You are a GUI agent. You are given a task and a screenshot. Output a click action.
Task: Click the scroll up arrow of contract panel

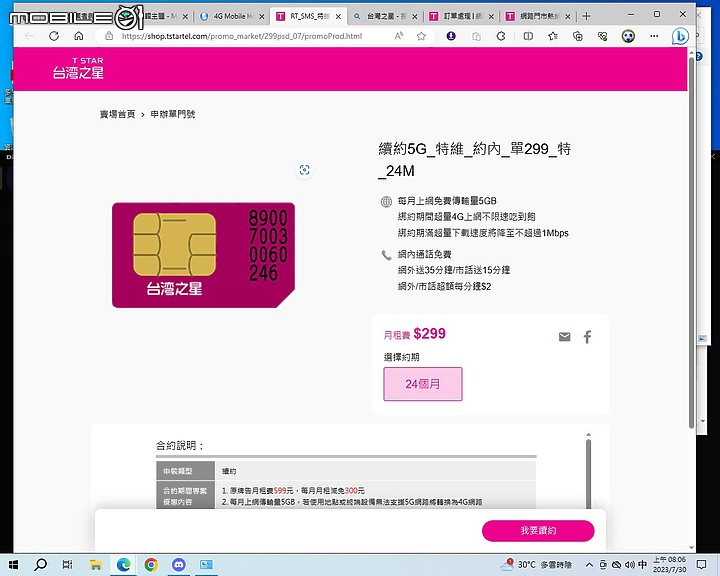click(588, 435)
